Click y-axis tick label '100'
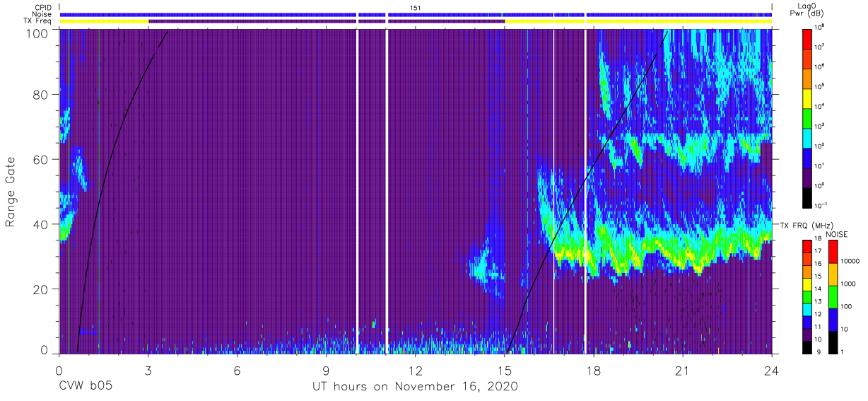Viewport: 868px width, 401px height. [x=39, y=34]
